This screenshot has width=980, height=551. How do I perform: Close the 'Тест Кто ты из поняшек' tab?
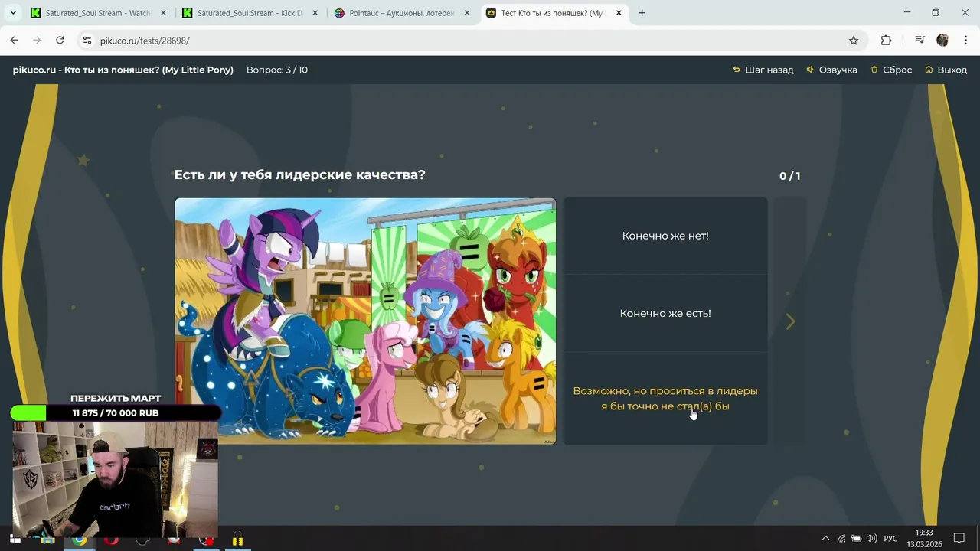tap(619, 13)
